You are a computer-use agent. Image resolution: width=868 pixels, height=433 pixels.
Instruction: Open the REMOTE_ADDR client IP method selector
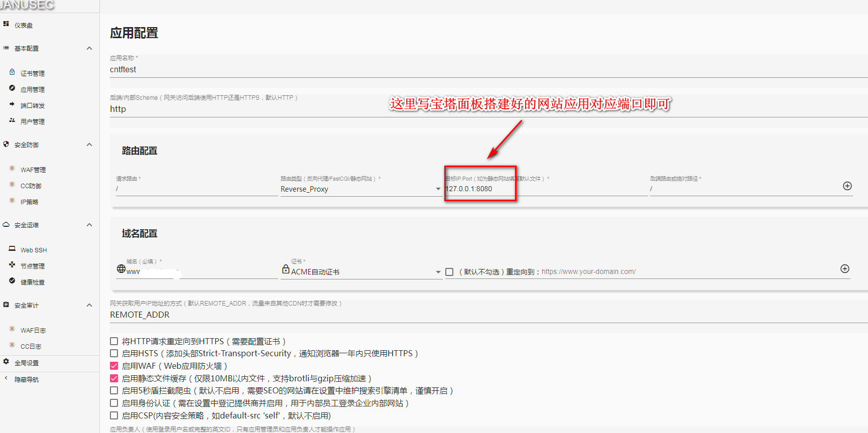(x=489, y=315)
